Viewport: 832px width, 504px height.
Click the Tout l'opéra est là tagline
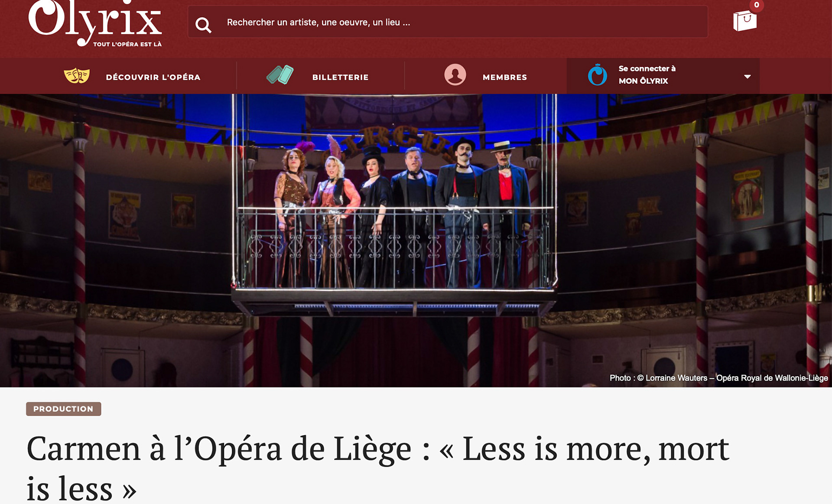click(x=127, y=44)
